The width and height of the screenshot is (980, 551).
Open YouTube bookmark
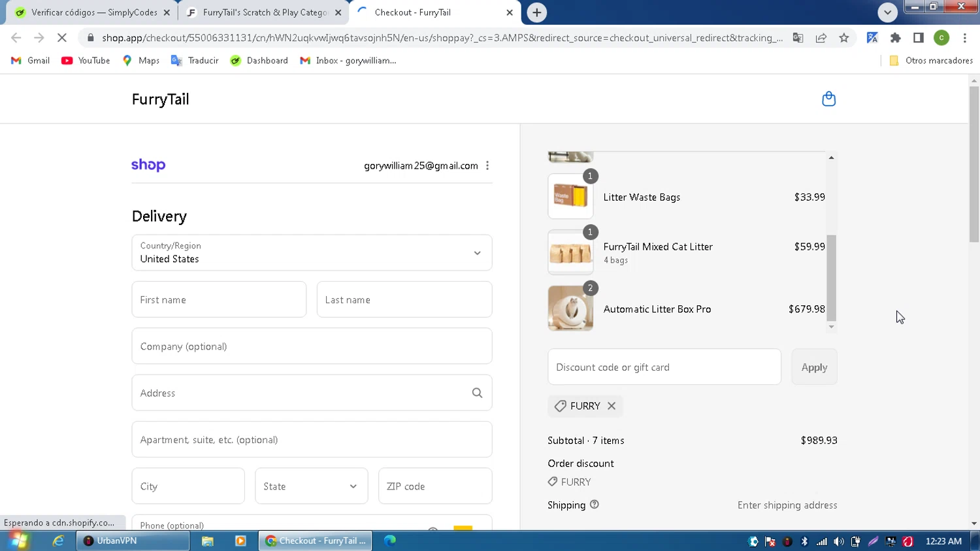coord(86,60)
